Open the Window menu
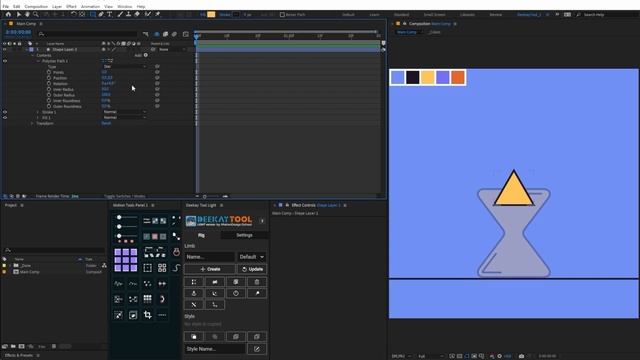The width and height of the screenshot is (640, 360). point(124,7)
